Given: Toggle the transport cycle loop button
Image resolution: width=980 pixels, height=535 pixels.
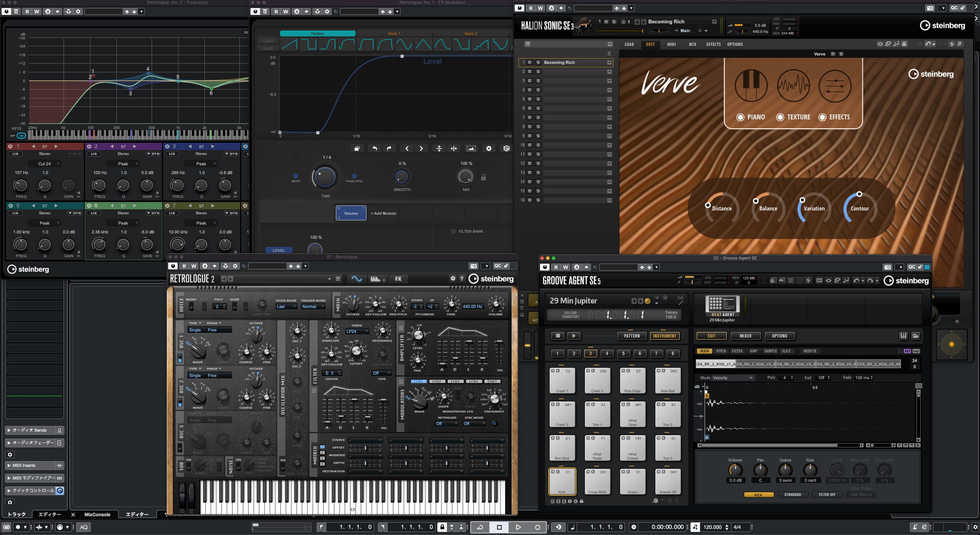Looking at the screenshot, I should 480,527.
